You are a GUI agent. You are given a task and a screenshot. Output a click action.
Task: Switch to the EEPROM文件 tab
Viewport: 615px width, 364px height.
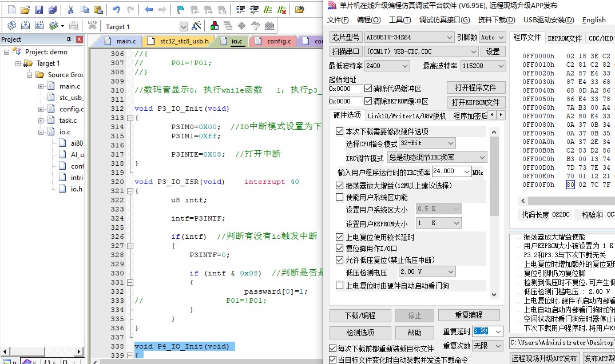click(x=565, y=38)
